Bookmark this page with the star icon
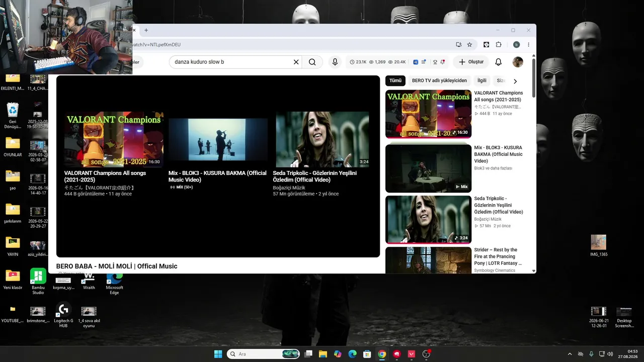Screen dimensions: 644x362 click(469, 44)
